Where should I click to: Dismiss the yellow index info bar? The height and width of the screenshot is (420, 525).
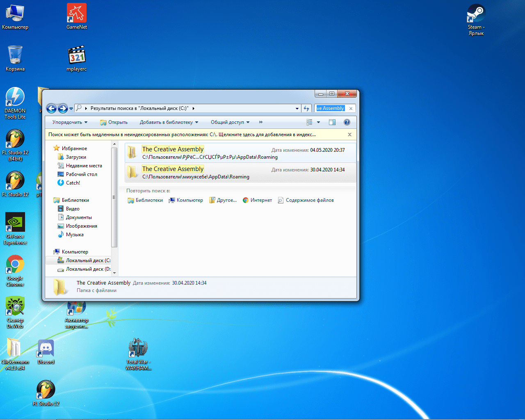pyautogui.click(x=349, y=135)
